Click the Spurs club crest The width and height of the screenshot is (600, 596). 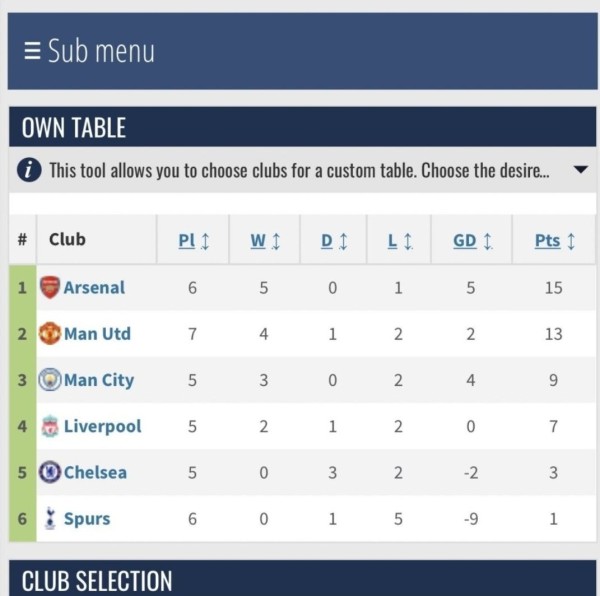[50, 518]
